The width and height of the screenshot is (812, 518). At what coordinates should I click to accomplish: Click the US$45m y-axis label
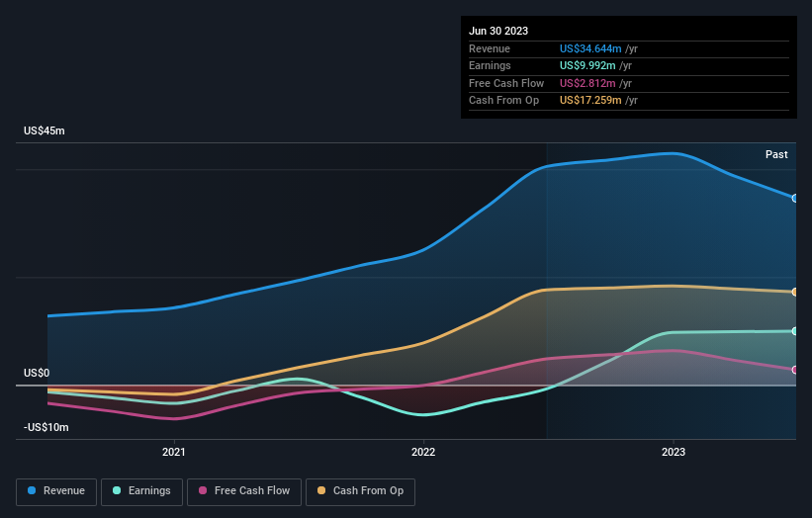(x=45, y=130)
